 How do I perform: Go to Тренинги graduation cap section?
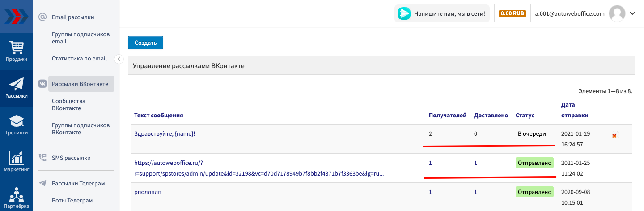17,125
